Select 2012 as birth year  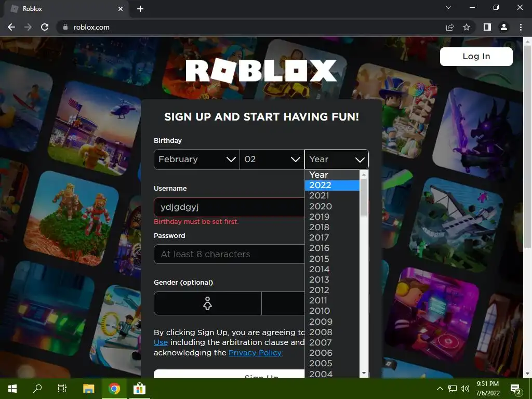[x=332, y=290]
